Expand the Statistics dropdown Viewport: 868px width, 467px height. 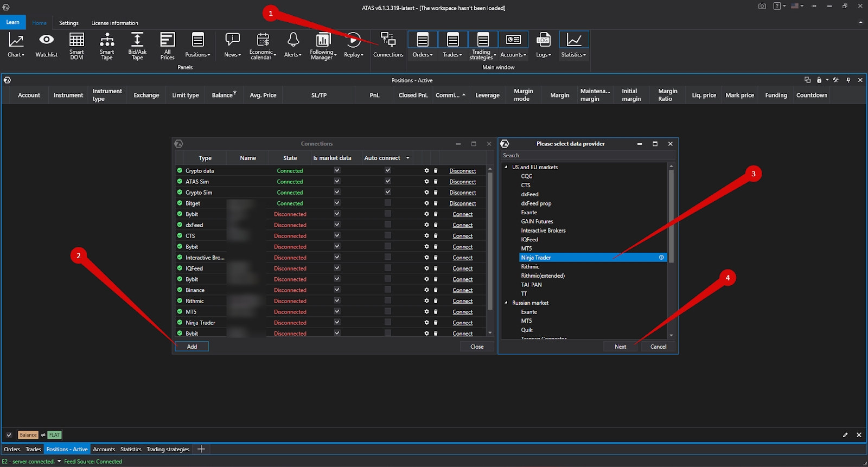click(573, 46)
